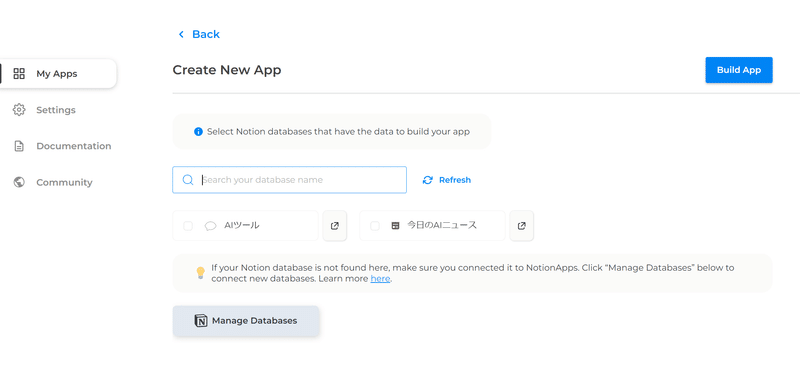Open the My Apps sidebar item

[58, 73]
